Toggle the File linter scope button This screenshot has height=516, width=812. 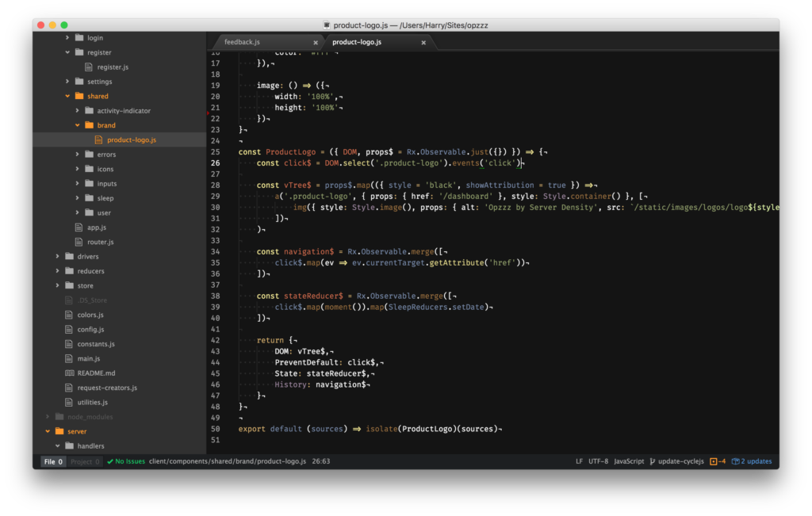(x=53, y=461)
